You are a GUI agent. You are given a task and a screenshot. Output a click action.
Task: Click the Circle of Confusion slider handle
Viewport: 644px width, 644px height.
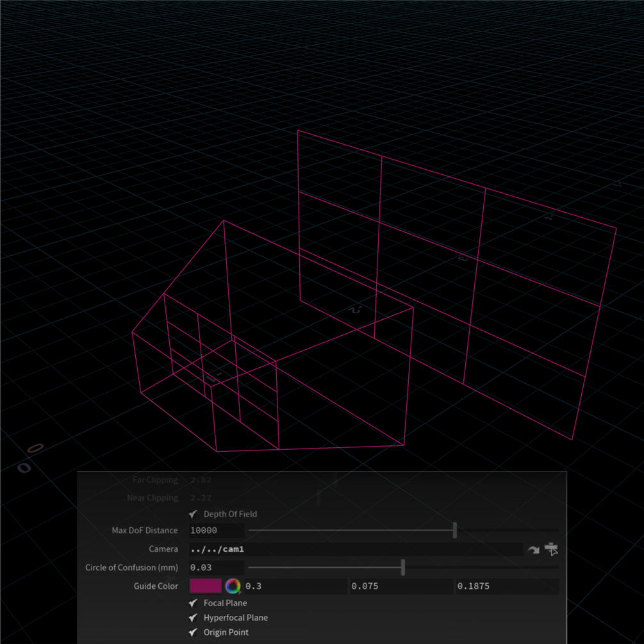click(403, 567)
